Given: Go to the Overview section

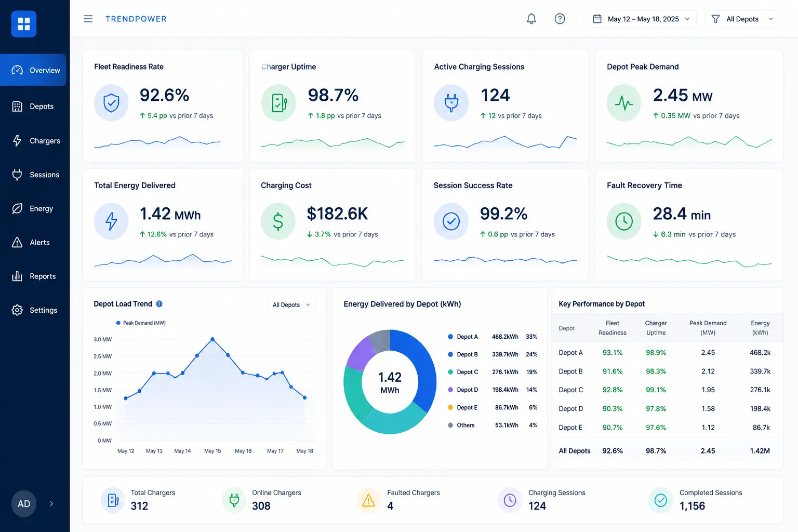Looking at the screenshot, I should tap(33, 70).
